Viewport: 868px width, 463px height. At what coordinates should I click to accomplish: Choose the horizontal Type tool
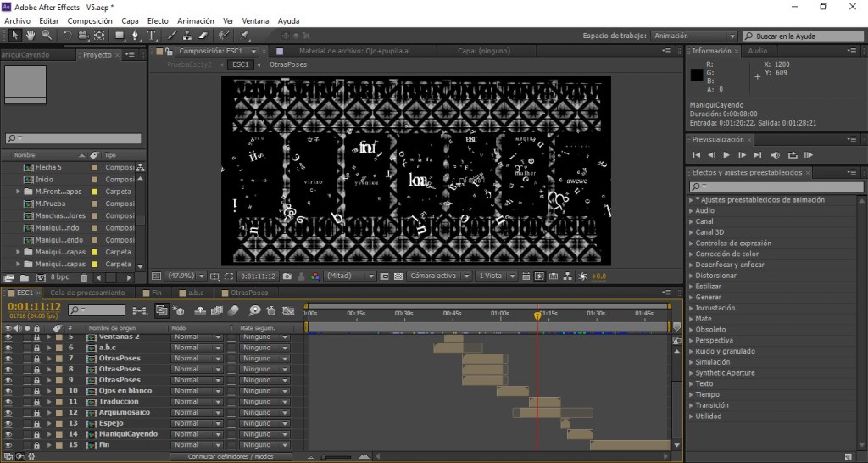(x=152, y=36)
